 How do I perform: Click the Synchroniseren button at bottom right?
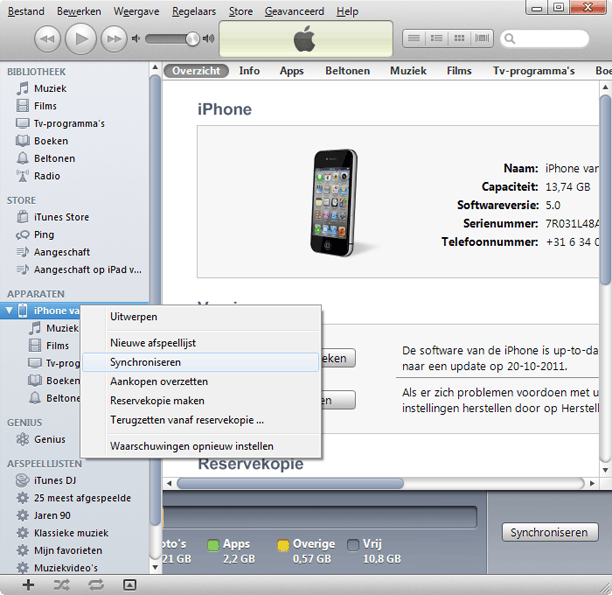pyautogui.click(x=550, y=533)
